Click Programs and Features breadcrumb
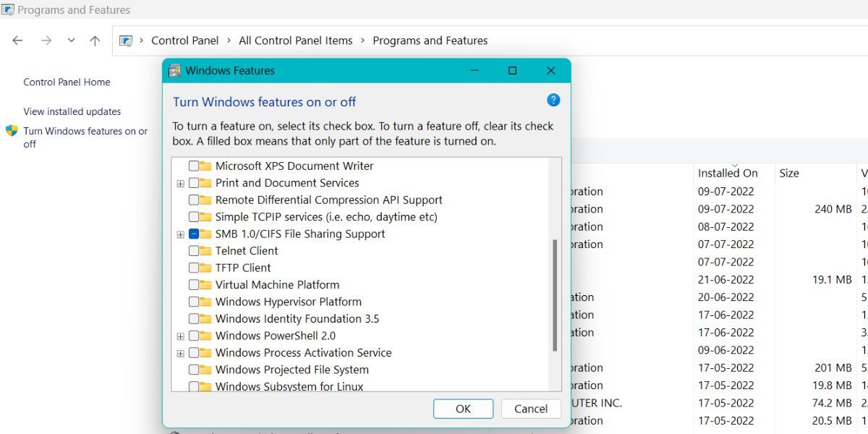Screen dimensions: 868x434 pos(430,41)
